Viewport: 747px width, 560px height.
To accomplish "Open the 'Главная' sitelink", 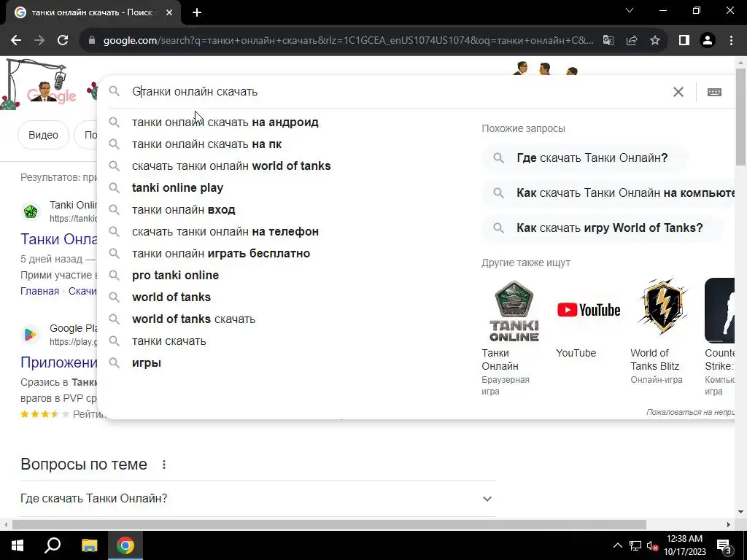I will [x=39, y=291].
